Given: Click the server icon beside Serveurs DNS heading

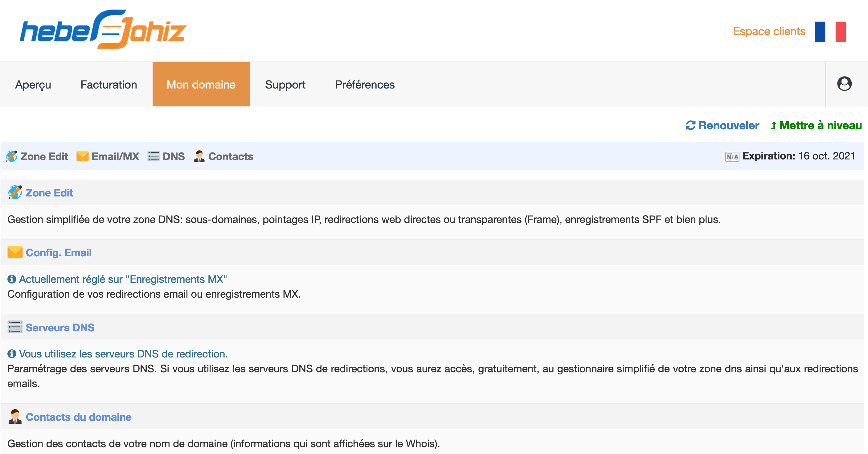Looking at the screenshot, I should click(x=15, y=327).
